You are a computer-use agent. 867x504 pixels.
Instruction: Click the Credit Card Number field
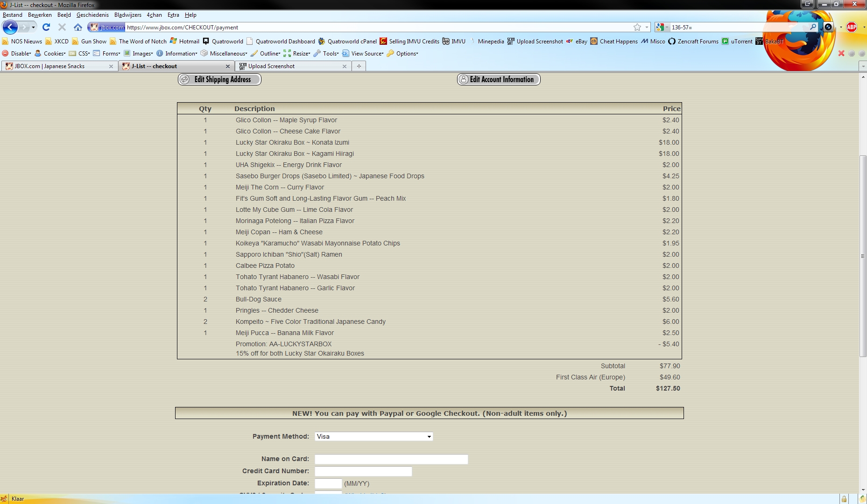point(363,471)
